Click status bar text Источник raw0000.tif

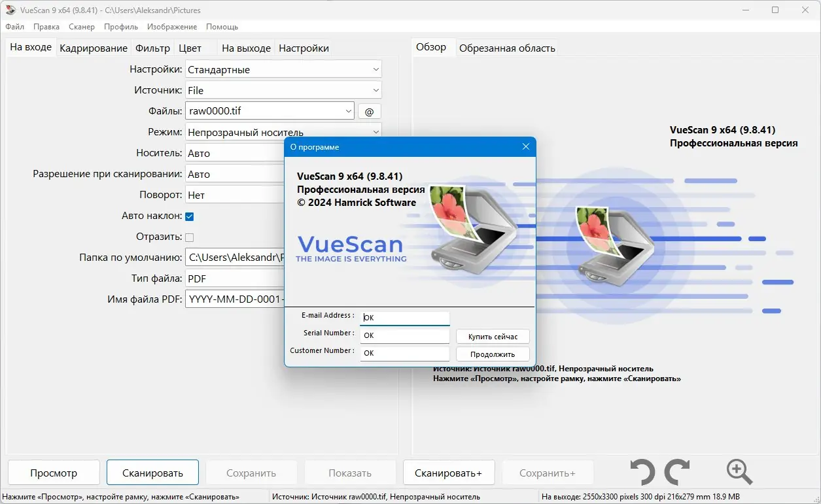376,497
